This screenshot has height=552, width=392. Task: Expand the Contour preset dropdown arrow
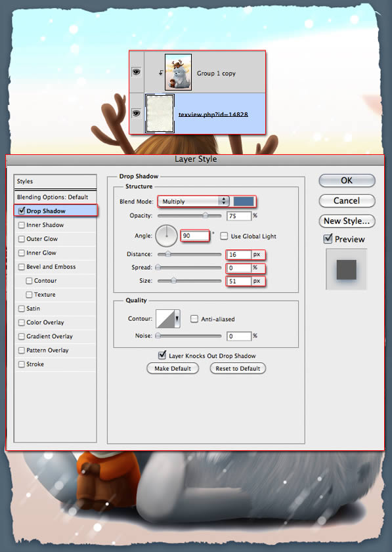(x=177, y=318)
